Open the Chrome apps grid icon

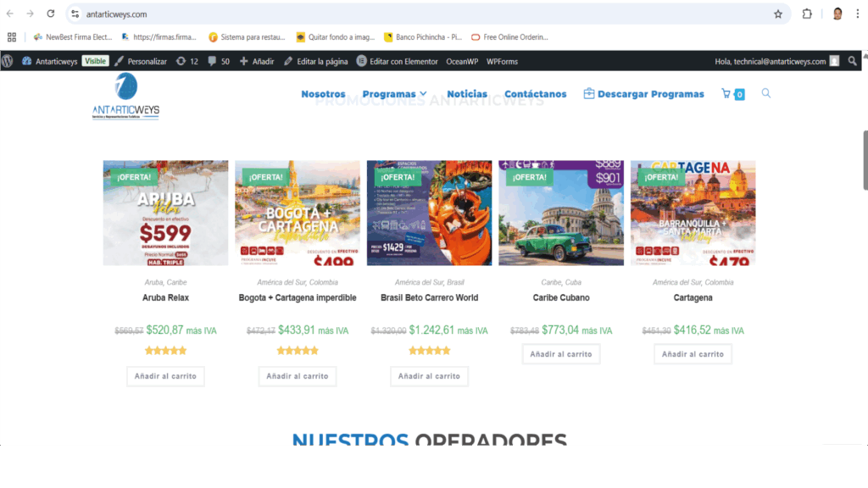(12, 37)
